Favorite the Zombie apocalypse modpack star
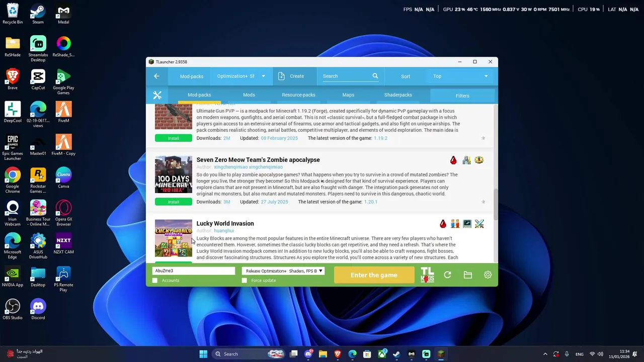This screenshot has width=644, height=362. [483, 202]
